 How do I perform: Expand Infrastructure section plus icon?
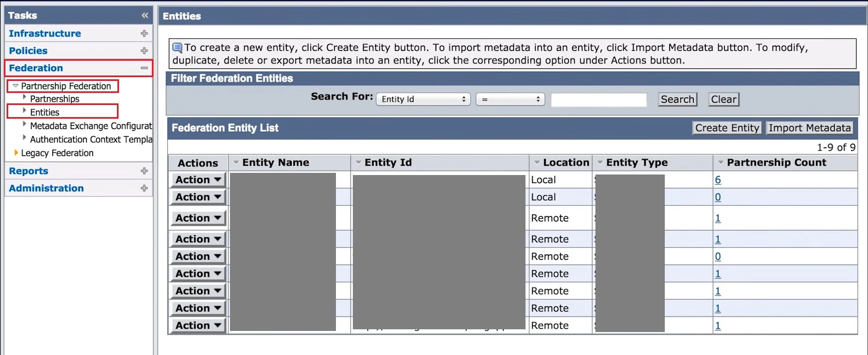pyautogui.click(x=144, y=33)
